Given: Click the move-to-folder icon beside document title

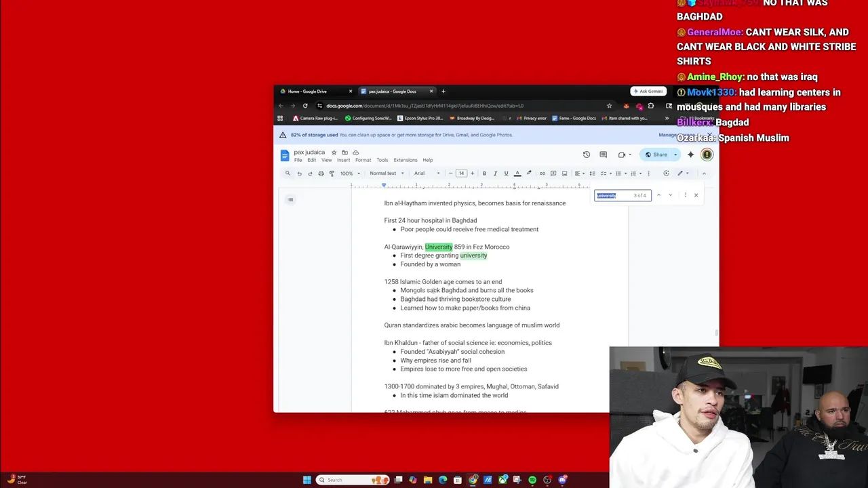Looking at the screenshot, I should click(344, 152).
